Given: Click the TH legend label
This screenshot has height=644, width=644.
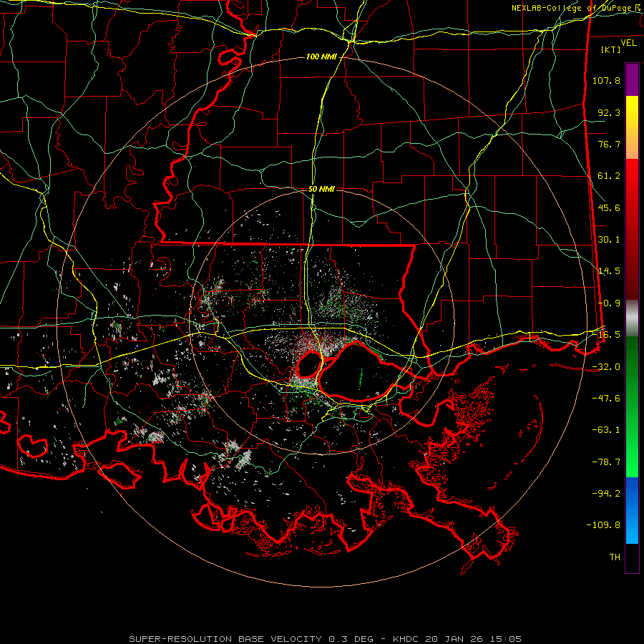Looking at the screenshot, I should (x=615, y=557).
